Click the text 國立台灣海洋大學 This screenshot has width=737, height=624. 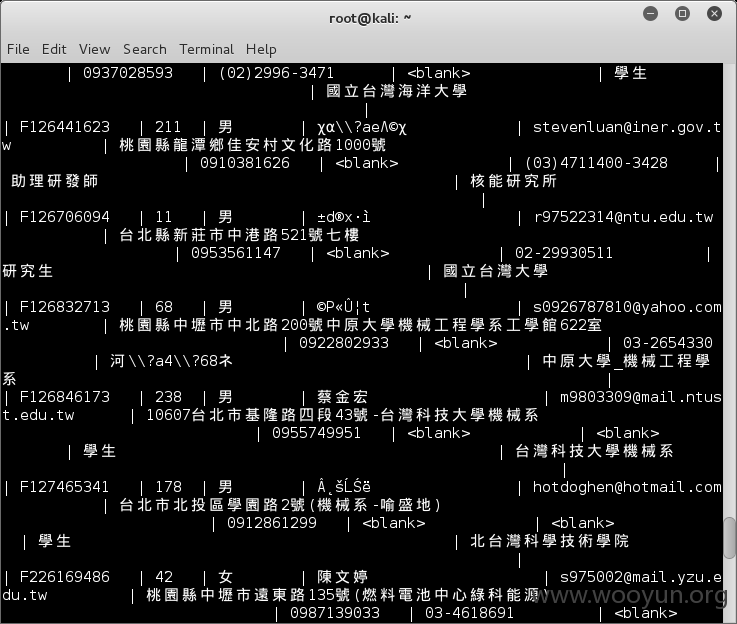[397, 91]
